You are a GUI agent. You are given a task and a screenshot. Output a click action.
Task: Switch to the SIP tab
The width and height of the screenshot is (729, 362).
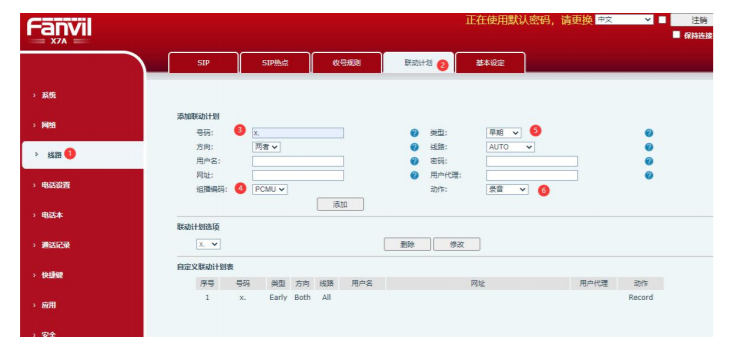(203, 63)
